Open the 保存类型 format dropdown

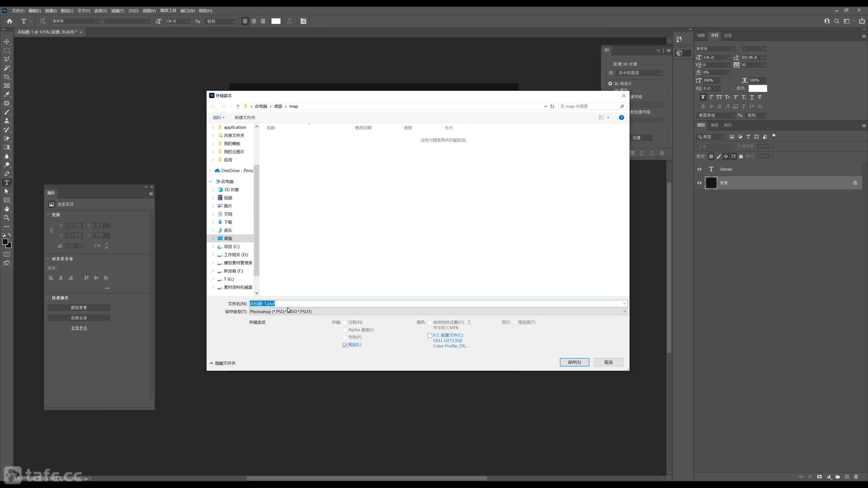click(x=438, y=311)
